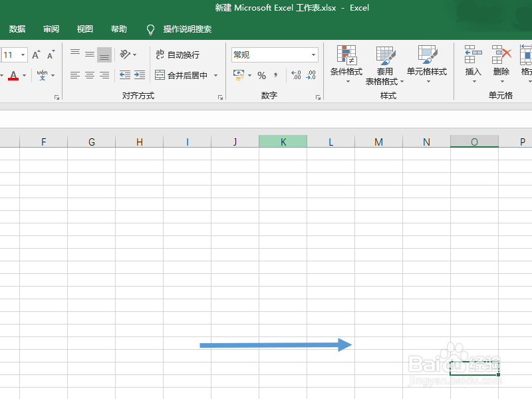This screenshot has height=399, width=532.
Task: Apply middle vertical alignment
Action: [90, 55]
